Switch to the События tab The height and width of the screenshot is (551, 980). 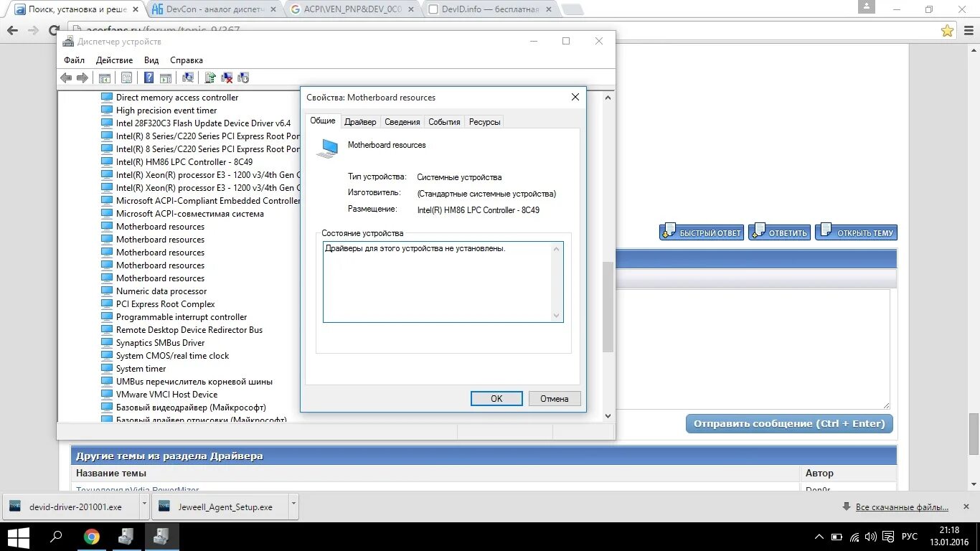pos(444,122)
